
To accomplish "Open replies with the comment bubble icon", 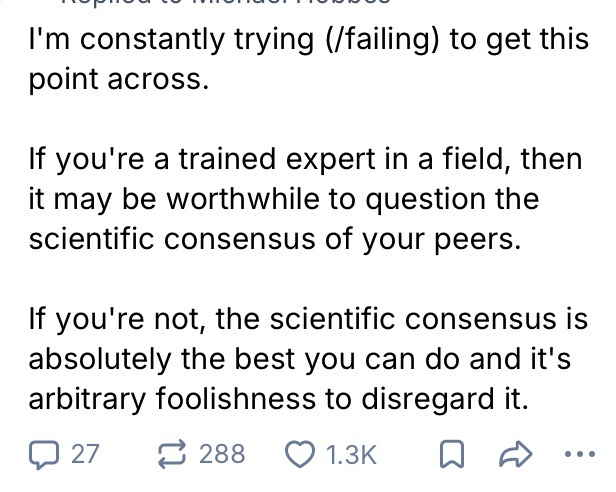I will coord(48,453).
